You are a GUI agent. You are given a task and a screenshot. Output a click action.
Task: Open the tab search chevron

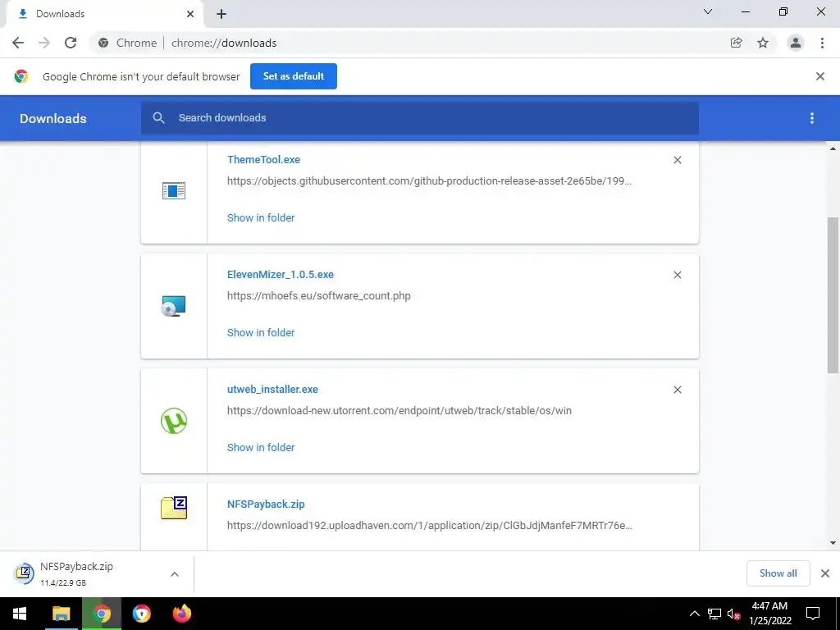[x=708, y=11]
